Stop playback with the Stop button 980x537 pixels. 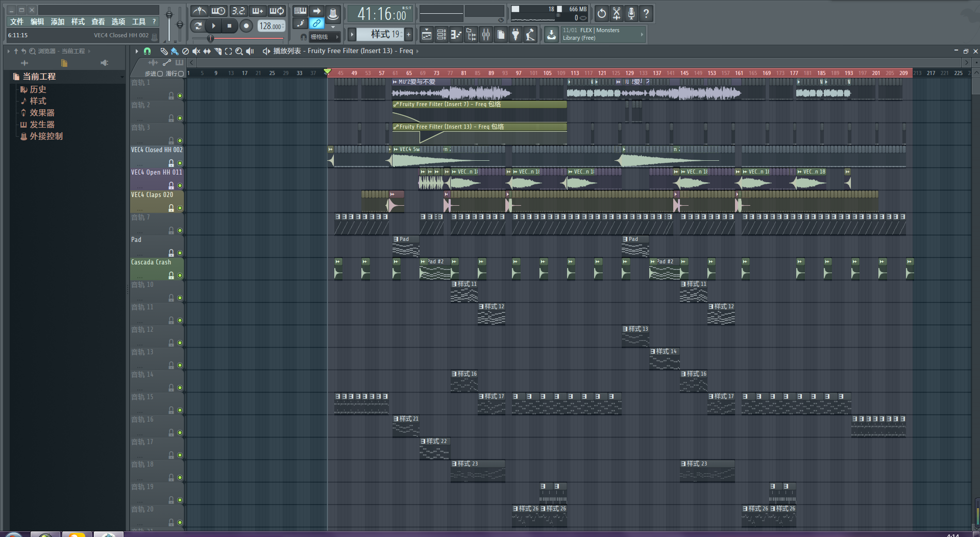(229, 26)
